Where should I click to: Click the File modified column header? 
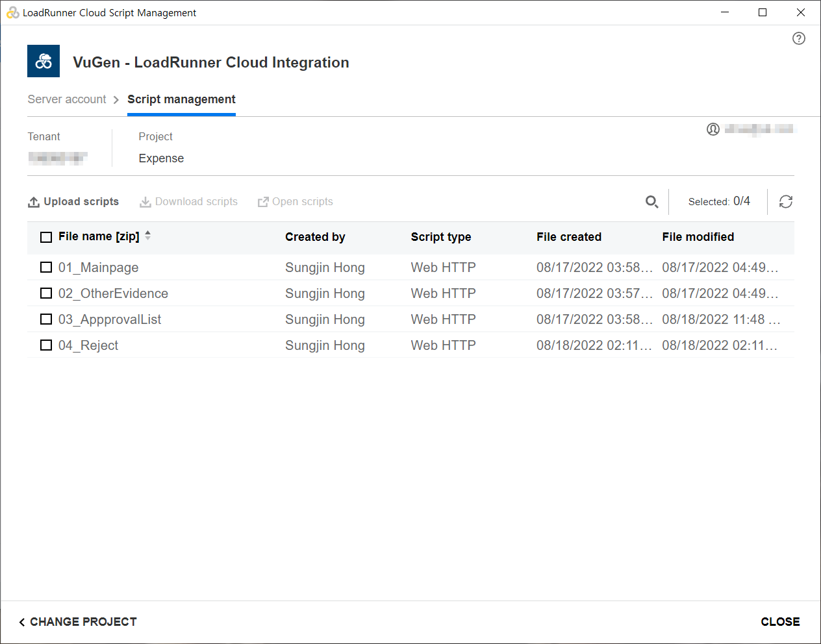point(698,237)
